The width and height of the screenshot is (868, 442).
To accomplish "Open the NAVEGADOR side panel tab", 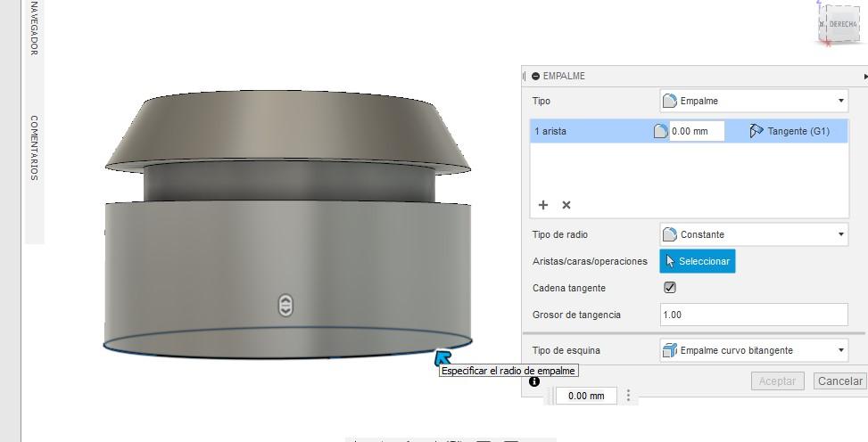I will tap(34, 28).
